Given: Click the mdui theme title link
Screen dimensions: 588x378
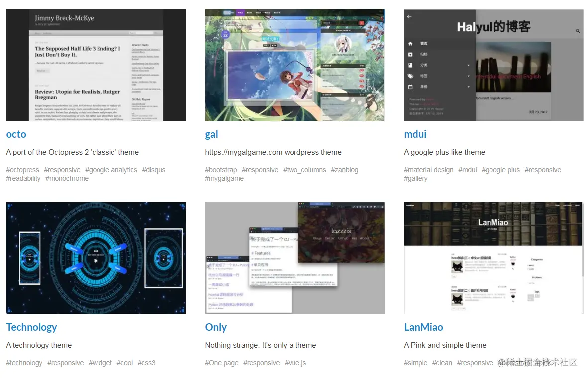Looking at the screenshot, I should pyautogui.click(x=415, y=134).
